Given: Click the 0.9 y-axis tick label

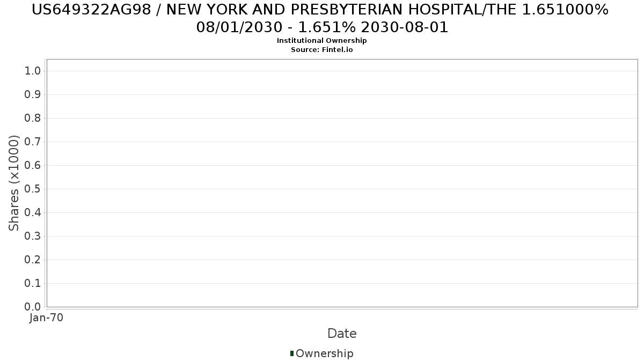Looking at the screenshot, I should click(33, 94).
